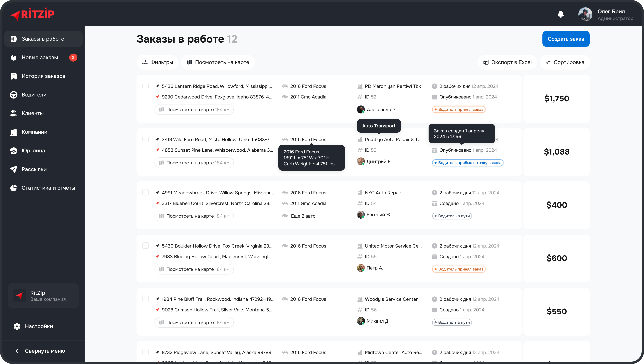The image size is (644, 364).
Task: Click pickup arrow at 5436 Lantern Ridge Road
Action: tap(157, 86)
